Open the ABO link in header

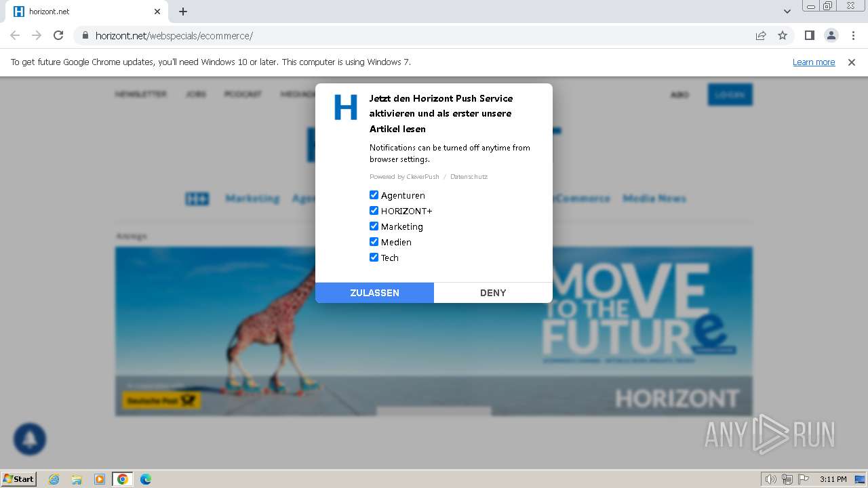click(679, 94)
